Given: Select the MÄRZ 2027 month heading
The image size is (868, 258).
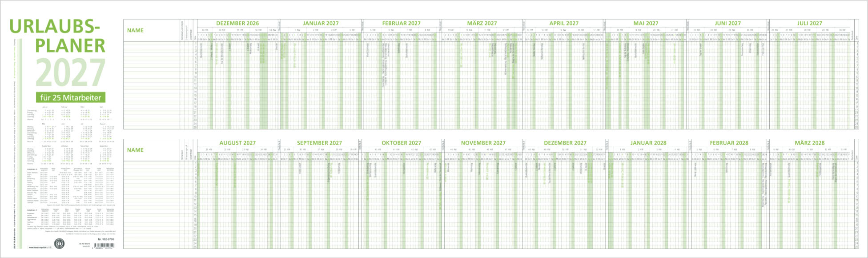Looking at the screenshot, I should point(482,23).
